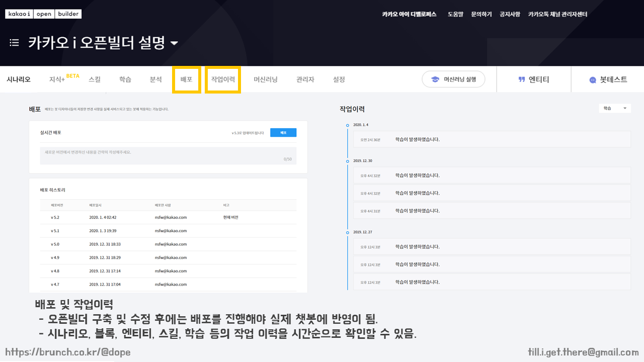This screenshot has height=362, width=644.
Task: Select the 오후 4시 31분 work history entry
Action: [492, 211]
